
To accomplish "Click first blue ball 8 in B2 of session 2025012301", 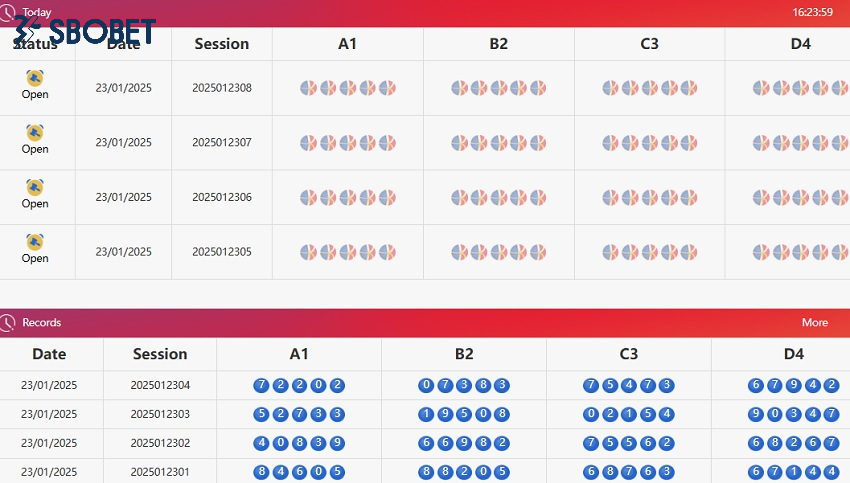I will pos(427,472).
